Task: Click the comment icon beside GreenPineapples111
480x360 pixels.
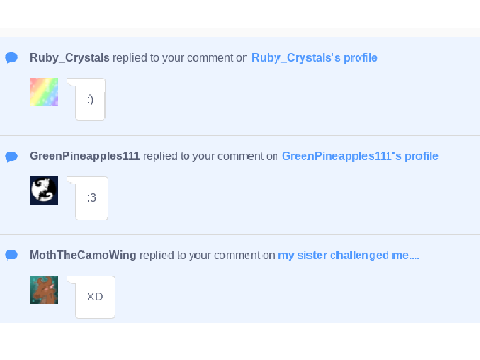Action: (12, 156)
